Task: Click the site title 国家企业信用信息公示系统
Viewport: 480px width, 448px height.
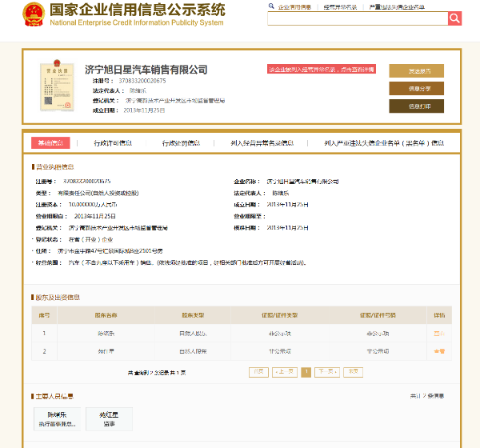Action: pyautogui.click(x=138, y=10)
